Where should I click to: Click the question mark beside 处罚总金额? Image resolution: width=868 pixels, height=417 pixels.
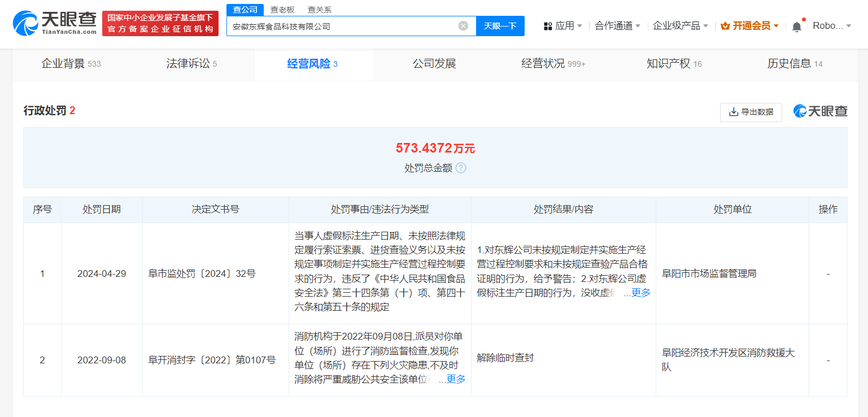pyautogui.click(x=461, y=168)
